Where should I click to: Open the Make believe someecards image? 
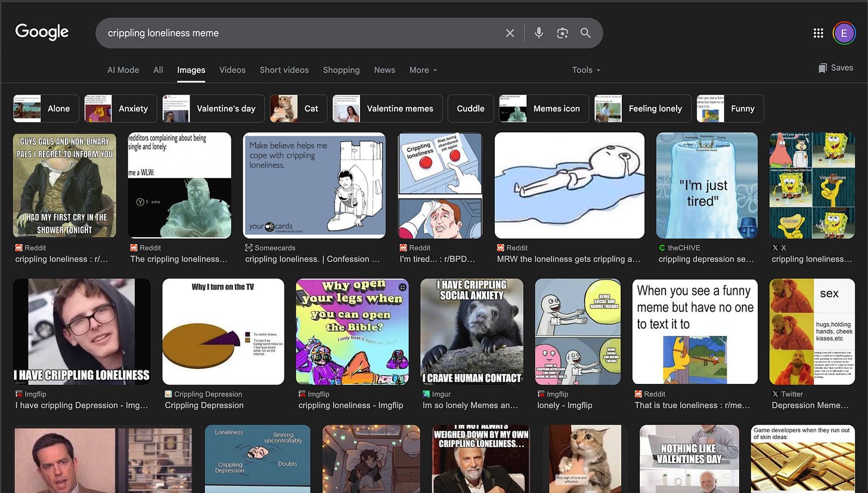click(x=314, y=185)
